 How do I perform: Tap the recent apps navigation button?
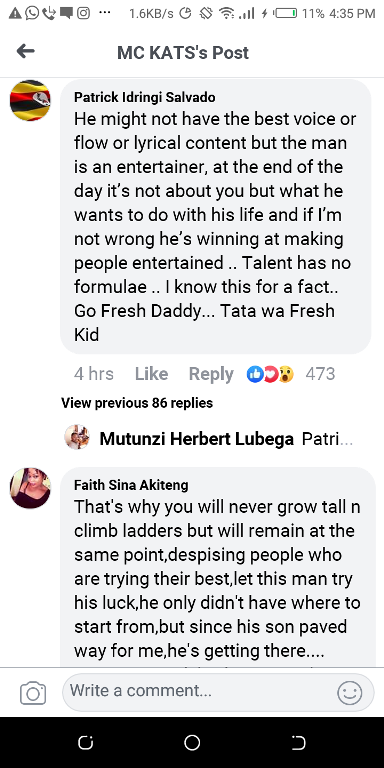85,743
